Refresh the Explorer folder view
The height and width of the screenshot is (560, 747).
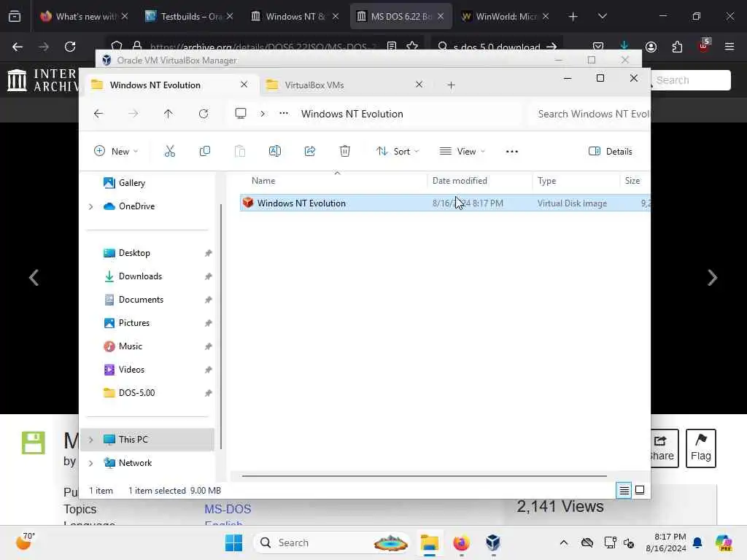[x=204, y=114]
